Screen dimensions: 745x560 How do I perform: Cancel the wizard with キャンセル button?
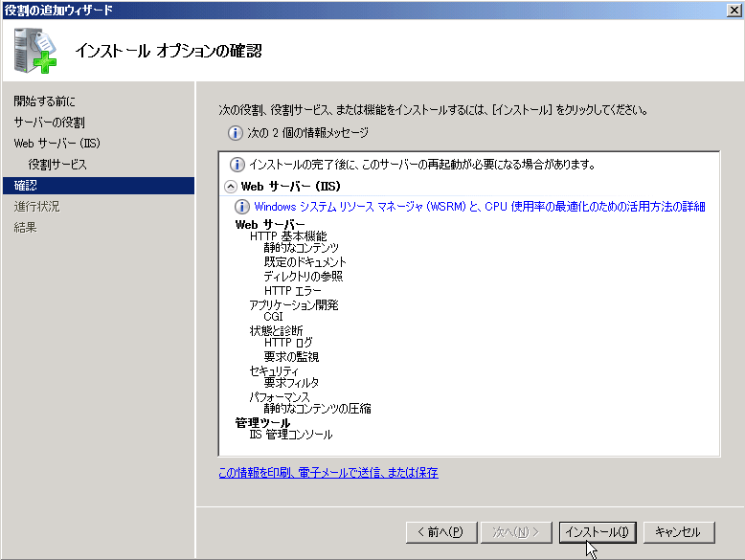pos(678,532)
